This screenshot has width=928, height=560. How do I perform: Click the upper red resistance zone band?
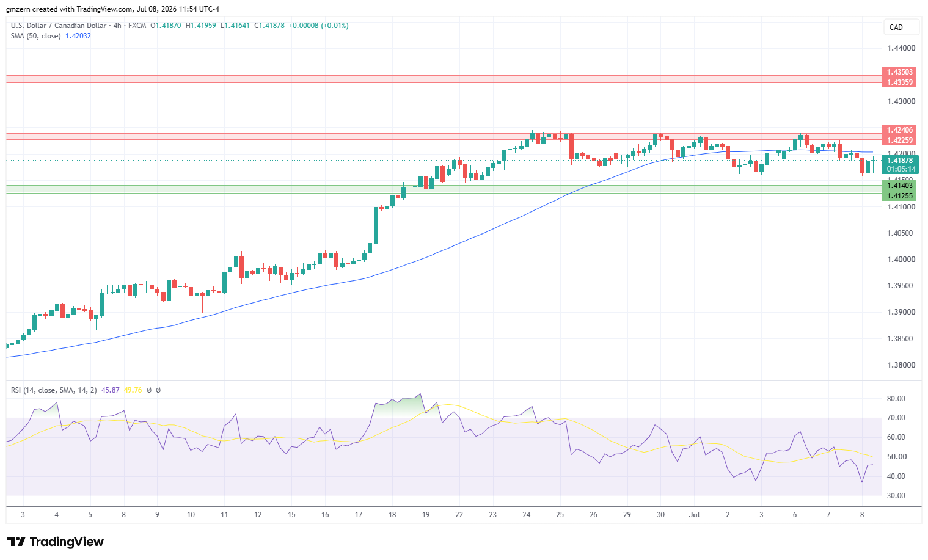[444, 79]
